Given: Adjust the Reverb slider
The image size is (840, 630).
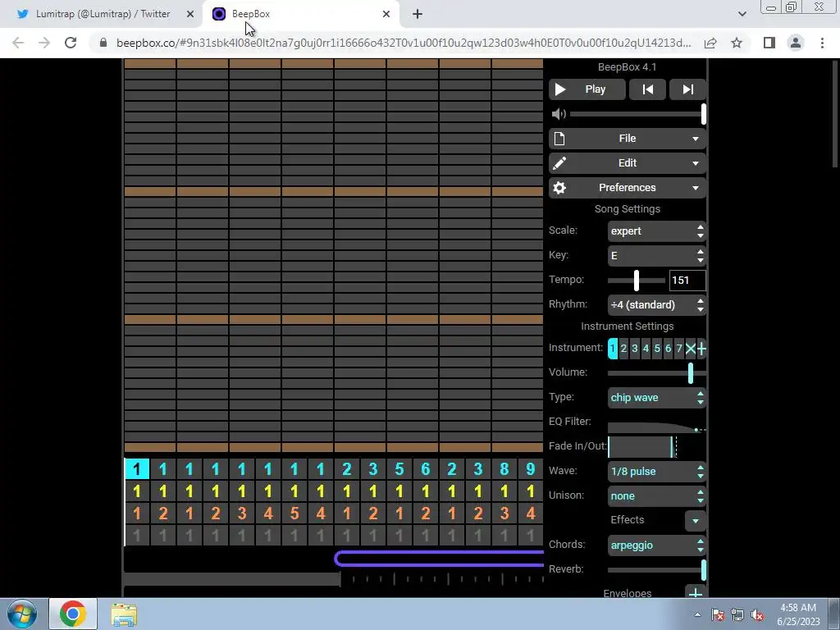Looking at the screenshot, I should pos(657,570).
